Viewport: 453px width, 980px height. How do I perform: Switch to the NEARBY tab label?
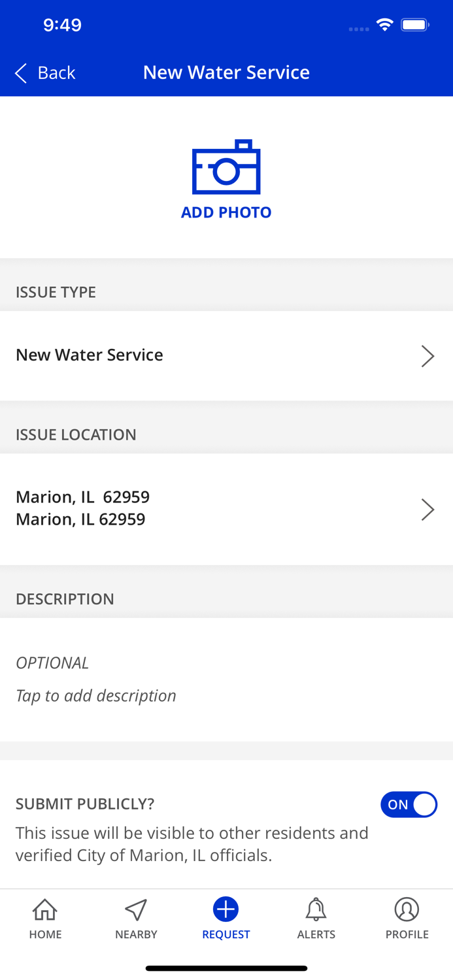(136, 934)
